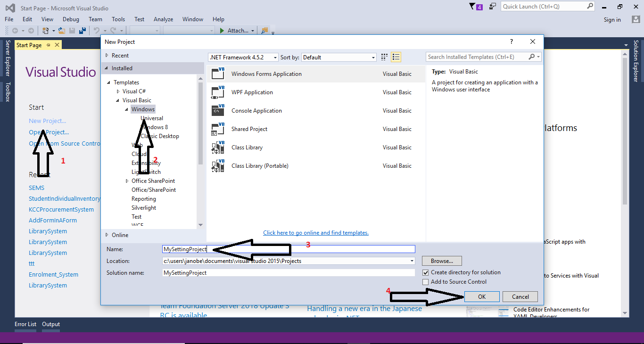Click OK in New Project dialog

482,297
